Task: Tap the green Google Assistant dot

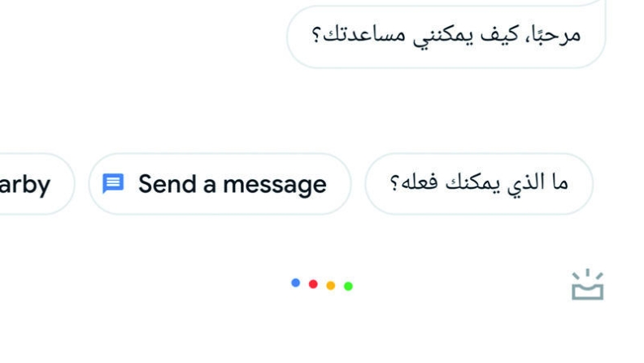Action: point(348,286)
